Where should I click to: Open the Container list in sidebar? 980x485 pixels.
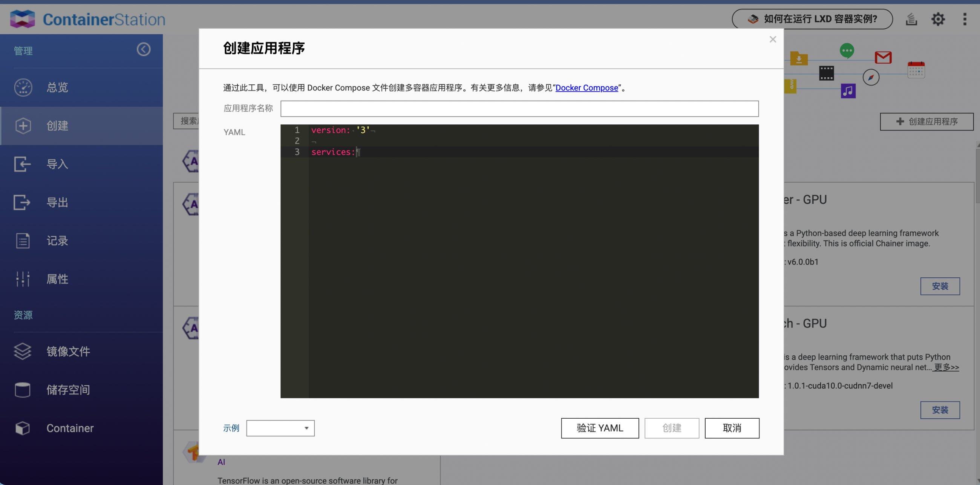pyautogui.click(x=81, y=428)
